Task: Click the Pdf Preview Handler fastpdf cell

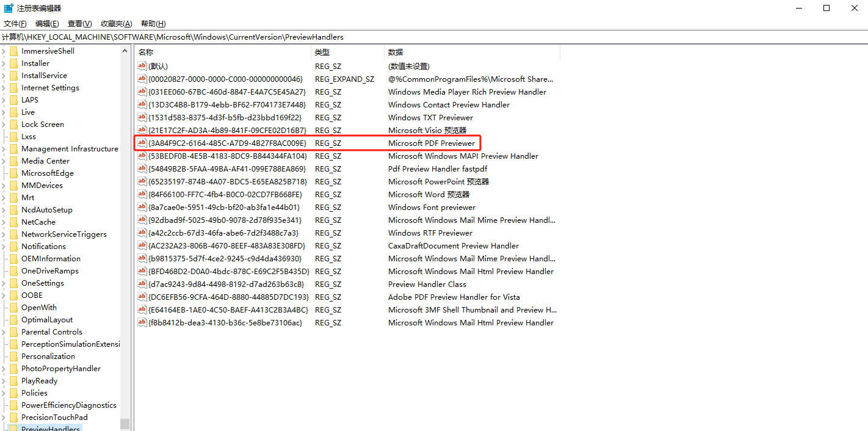Action: coord(438,168)
